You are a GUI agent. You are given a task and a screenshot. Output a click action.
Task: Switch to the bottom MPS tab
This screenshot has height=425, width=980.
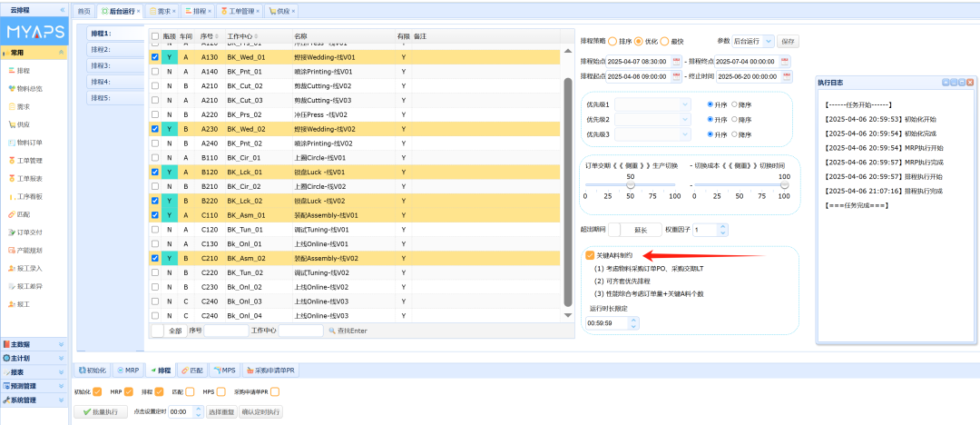point(225,371)
